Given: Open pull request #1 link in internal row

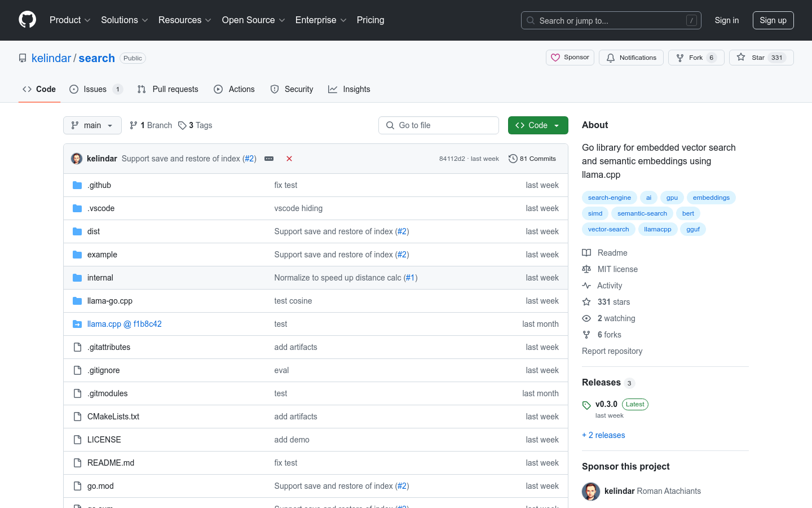Looking at the screenshot, I should tap(411, 278).
